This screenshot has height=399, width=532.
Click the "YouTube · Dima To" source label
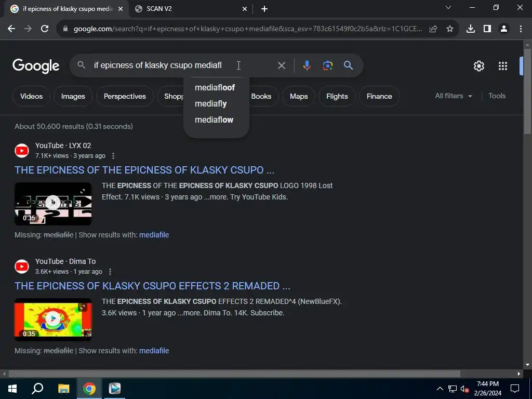[65, 262]
